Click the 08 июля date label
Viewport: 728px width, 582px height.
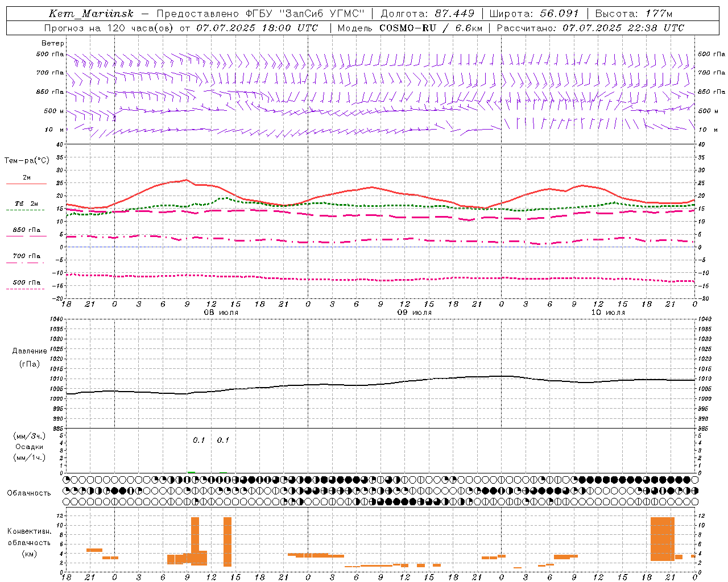click(x=221, y=313)
